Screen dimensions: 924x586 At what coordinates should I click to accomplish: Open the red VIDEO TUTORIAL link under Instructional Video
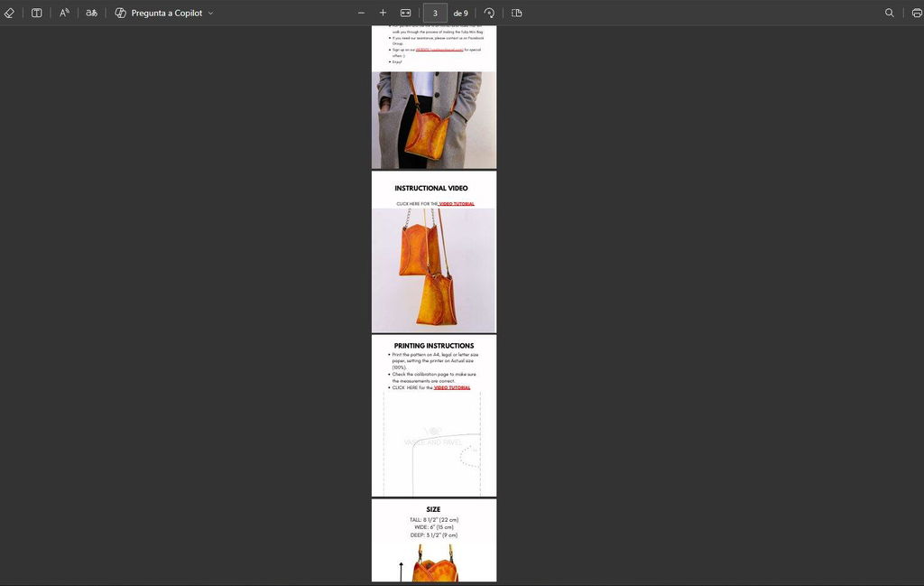(x=457, y=204)
